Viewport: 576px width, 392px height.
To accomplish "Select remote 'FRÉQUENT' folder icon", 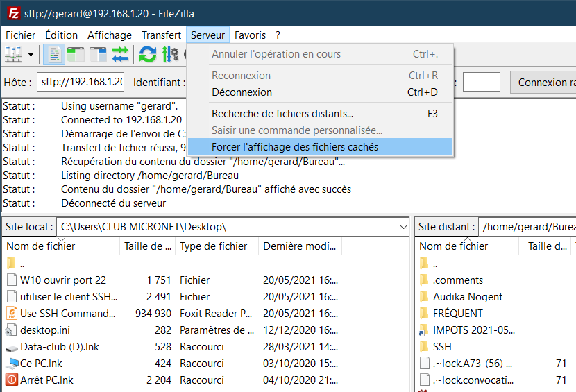I will click(424, 313).
